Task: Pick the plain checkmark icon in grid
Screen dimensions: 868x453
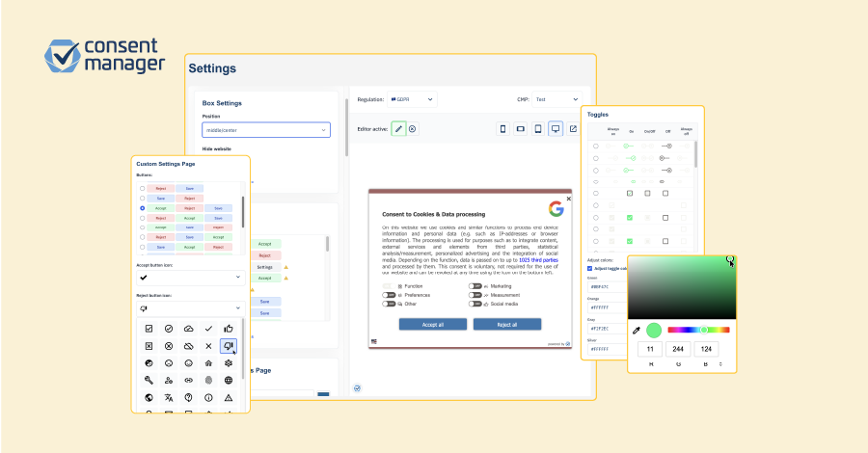Action: [x=208, y=329]
